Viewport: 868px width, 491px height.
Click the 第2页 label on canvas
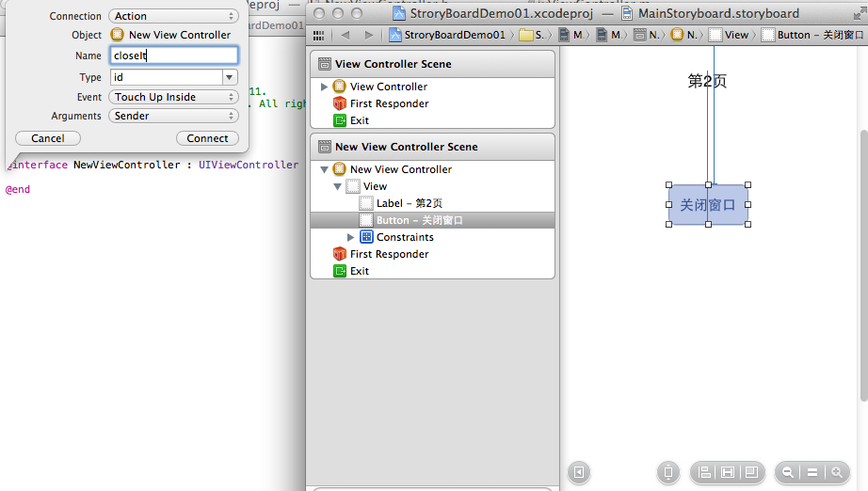pyautogui.click(x=707, y=81)
